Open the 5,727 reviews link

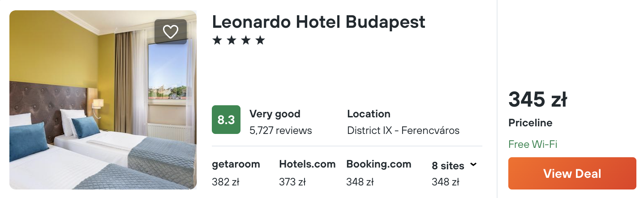tap(281, 131)
